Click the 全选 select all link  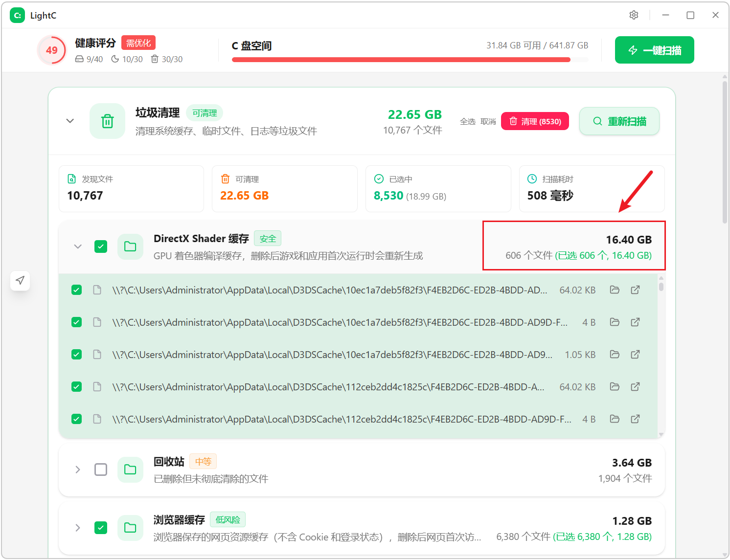click(468, 121)
